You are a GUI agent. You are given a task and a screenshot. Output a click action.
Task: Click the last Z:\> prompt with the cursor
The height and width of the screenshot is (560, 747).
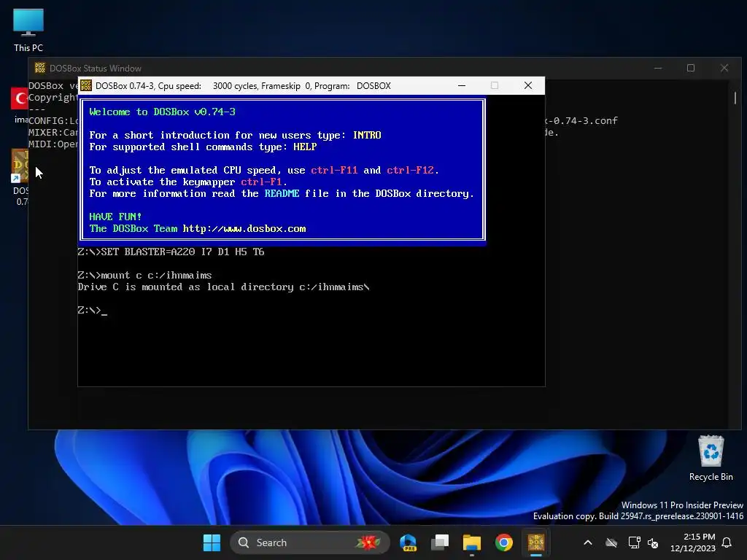tap(93, 311)
